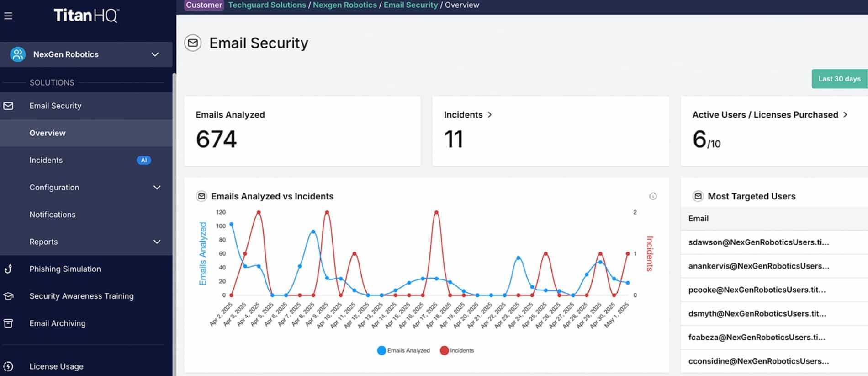Select Overview in the sidebar
Screen dimensions: 868x376
48,133
